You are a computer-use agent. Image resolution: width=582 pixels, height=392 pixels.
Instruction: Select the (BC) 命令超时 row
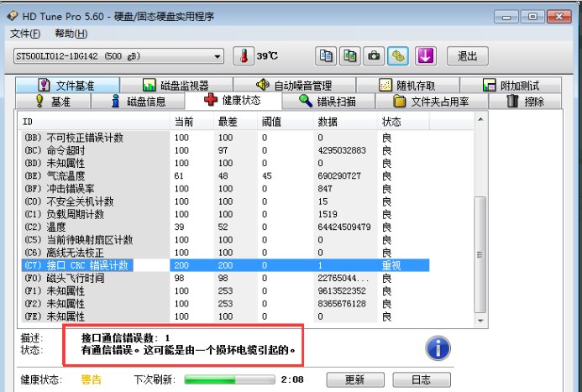[x=225, y=150]
